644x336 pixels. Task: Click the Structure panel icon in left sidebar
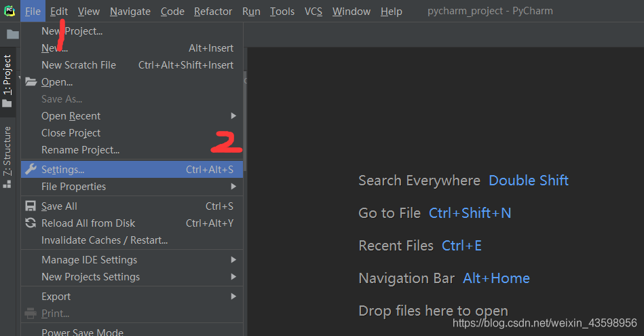click(7, 183)
